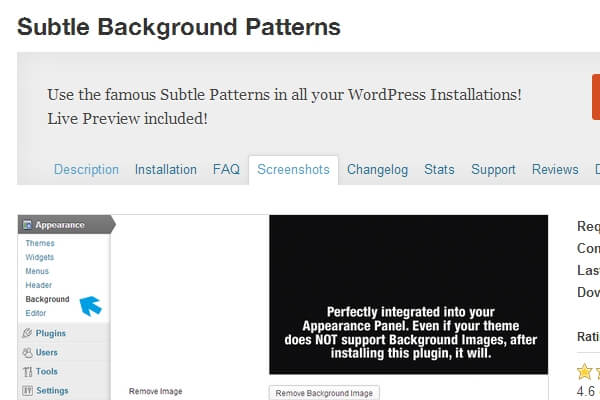The image size is (600, 400).
Task: Open Widgets under Appearance
Action: pos(39,257)
